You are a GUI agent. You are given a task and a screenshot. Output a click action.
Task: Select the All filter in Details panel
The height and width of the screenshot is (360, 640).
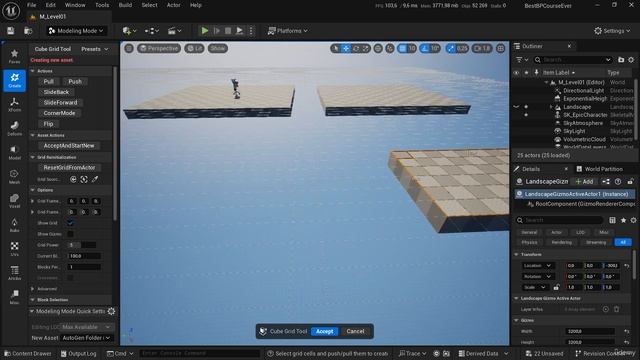click(623, 242)
